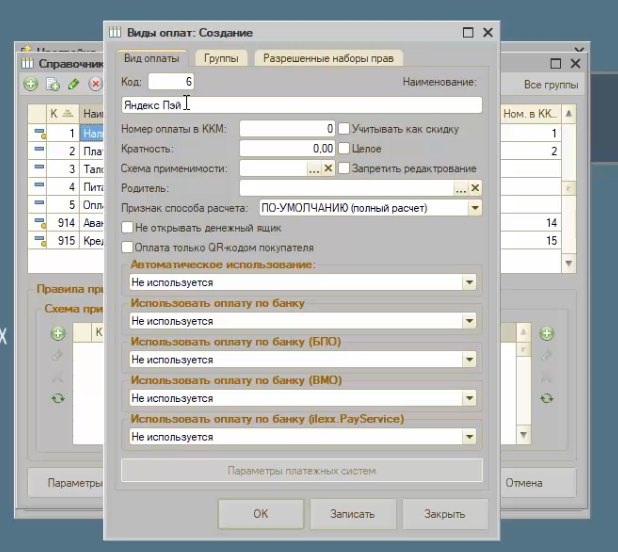Select row with code 4 in list

[66, 187]
